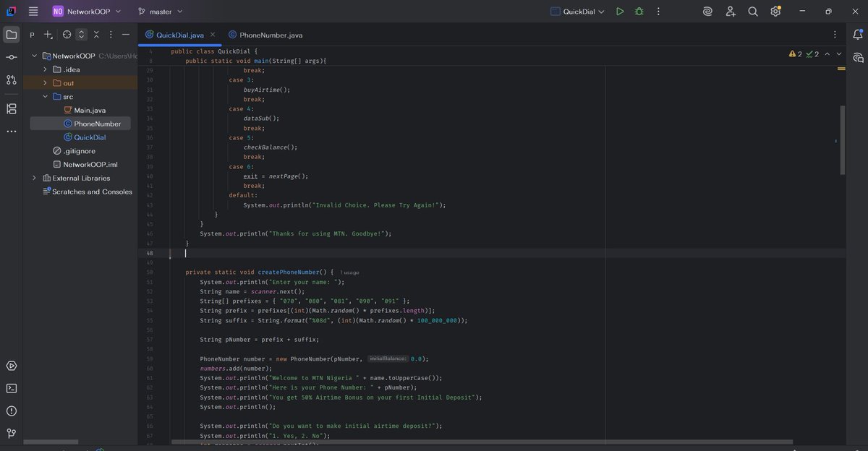Screen dimensions: 868x451
Task: Collapse the NetworkOOP root folder
Action: click(34, 56)
